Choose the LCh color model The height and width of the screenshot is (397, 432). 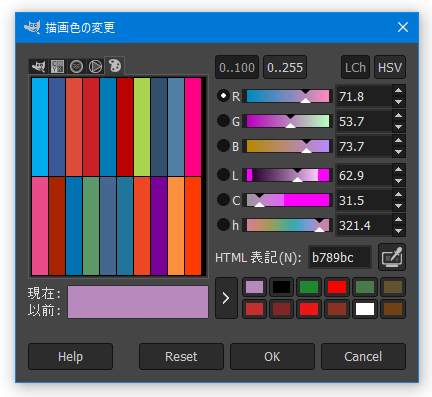tap(355, 67)
